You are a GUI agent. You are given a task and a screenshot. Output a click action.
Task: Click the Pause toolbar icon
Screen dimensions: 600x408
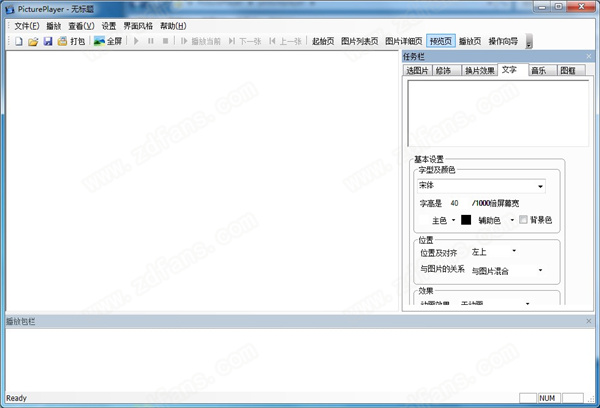[x=151, y=41]
